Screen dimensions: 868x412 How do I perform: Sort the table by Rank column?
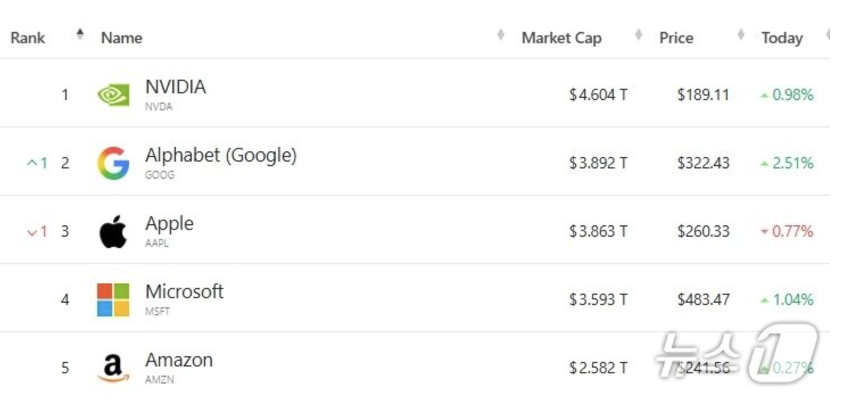click(27, 38)
